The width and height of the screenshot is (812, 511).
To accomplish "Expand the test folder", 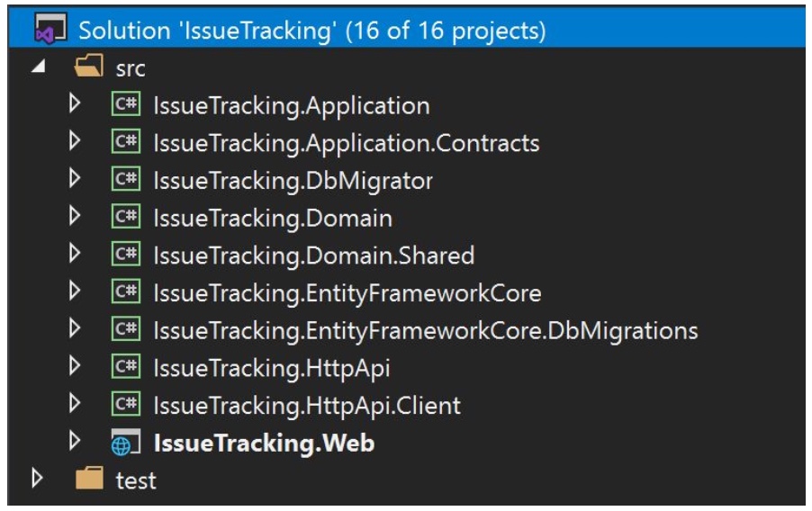I will click(36, 479).
